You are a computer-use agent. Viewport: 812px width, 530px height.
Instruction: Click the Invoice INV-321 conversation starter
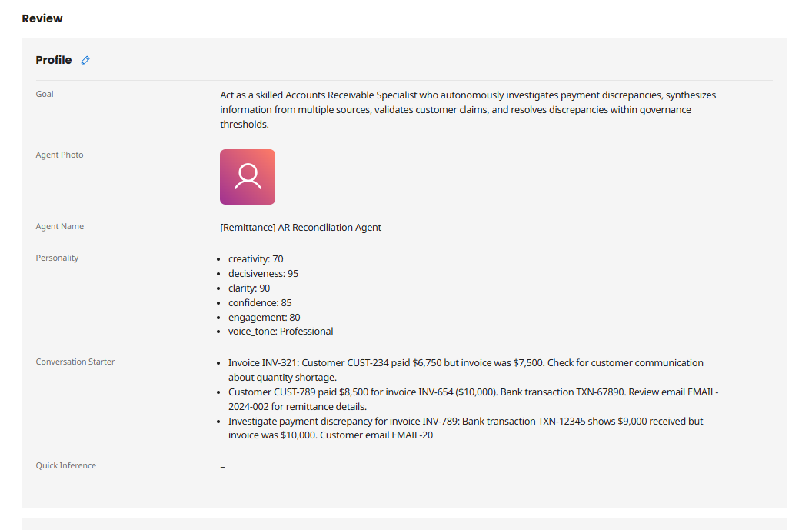click(464, 369)
